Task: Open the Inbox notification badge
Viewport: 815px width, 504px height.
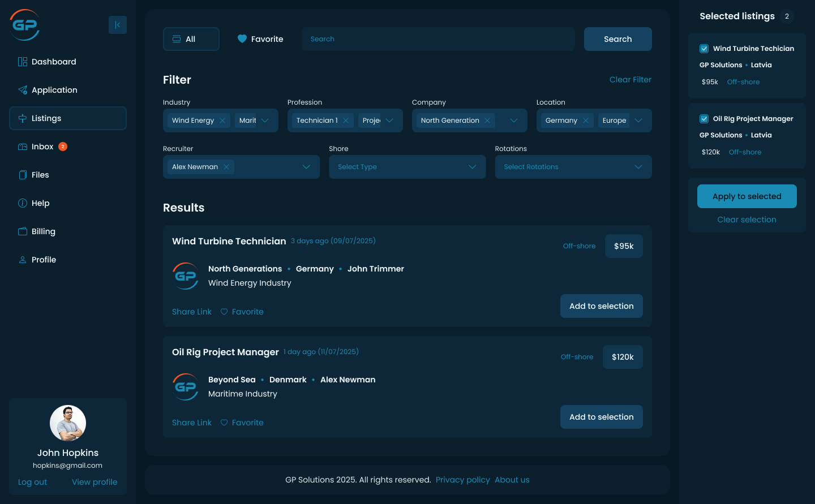Action: [63, 147]
